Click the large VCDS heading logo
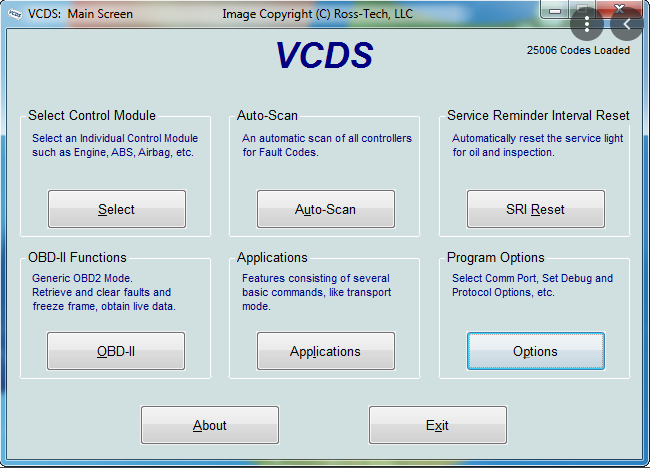Screen dimensions: 650x468 [x=325, y=55]
